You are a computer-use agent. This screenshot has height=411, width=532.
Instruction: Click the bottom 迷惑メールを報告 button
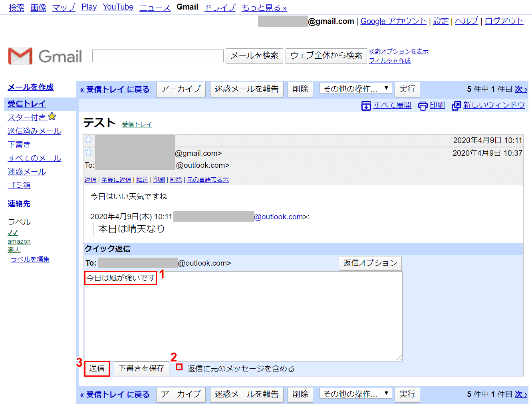247,394
